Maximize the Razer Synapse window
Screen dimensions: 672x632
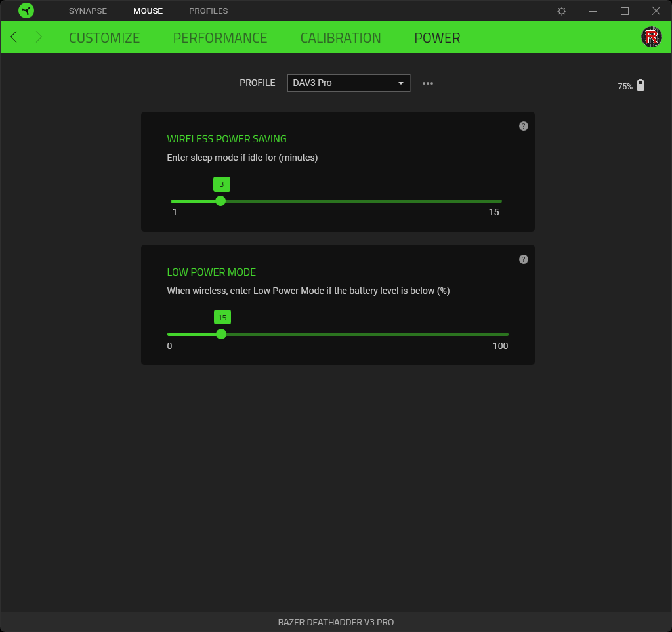tap(625, 11)
